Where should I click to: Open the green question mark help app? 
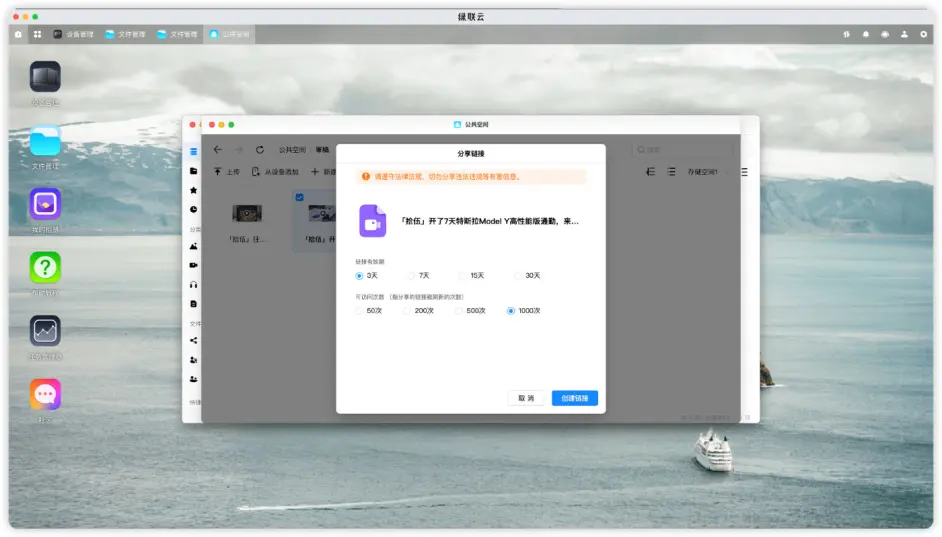45,268
